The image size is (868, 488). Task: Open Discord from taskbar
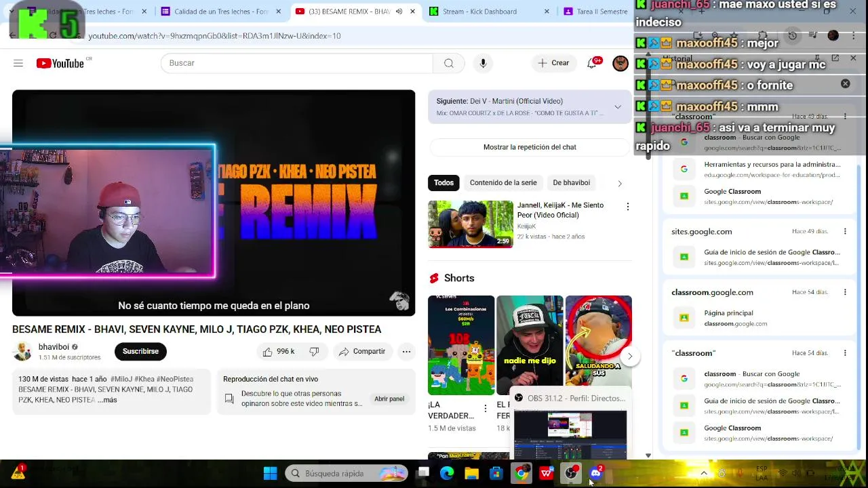[595, 473]
